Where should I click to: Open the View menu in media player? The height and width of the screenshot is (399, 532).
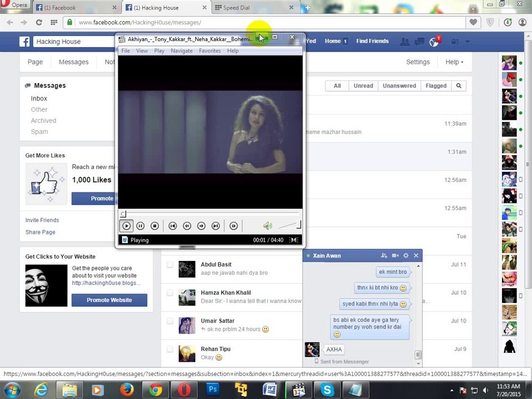142,50
